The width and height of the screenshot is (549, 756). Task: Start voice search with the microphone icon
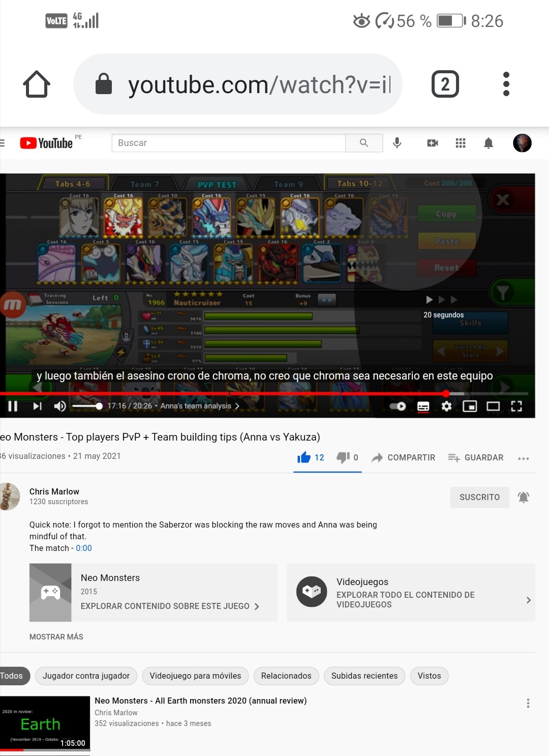[397, 143]
